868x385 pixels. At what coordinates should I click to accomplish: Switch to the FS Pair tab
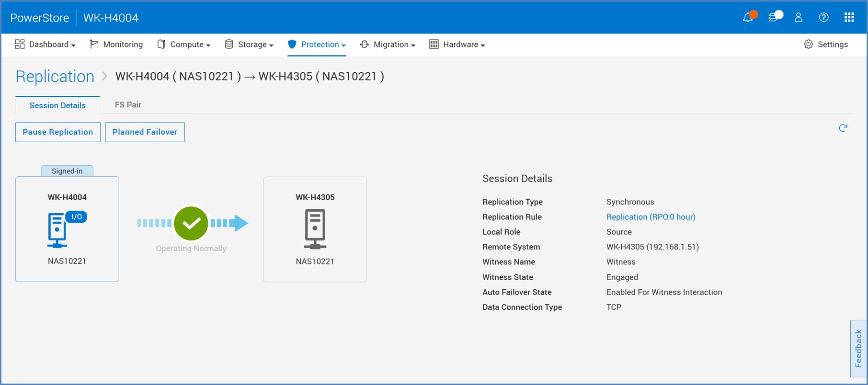click(128, 105)
